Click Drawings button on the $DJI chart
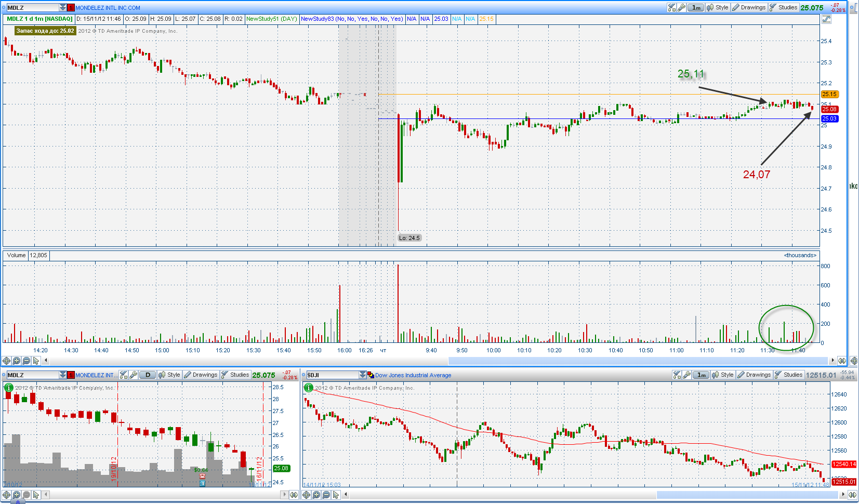The height and width of the screenshot is (504, 859). click(x=754, y=375)
